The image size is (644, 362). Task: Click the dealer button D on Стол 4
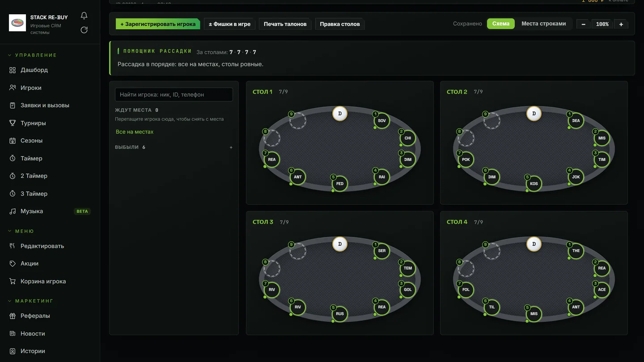pyautogui.click(x=534, y=244)
